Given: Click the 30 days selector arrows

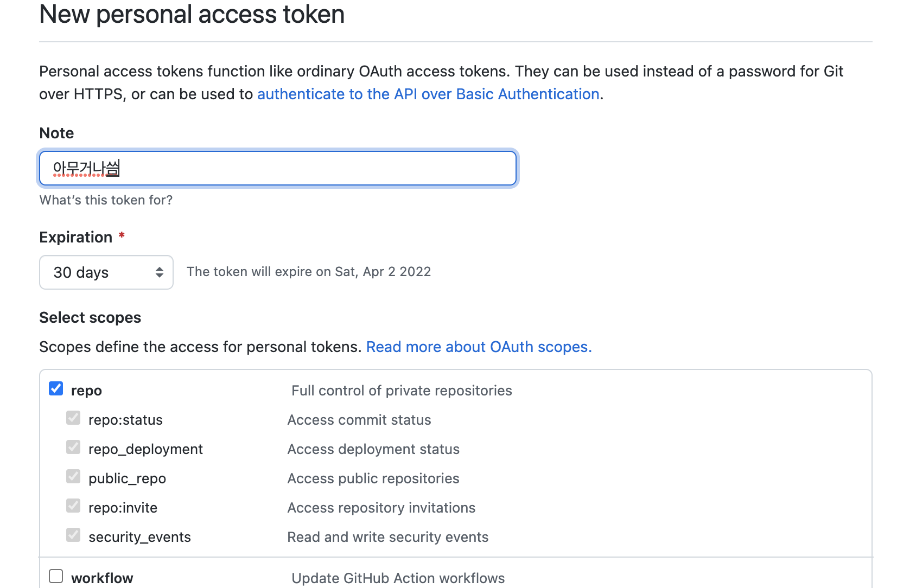Looking at the screenshot, I should coord(159,272).
